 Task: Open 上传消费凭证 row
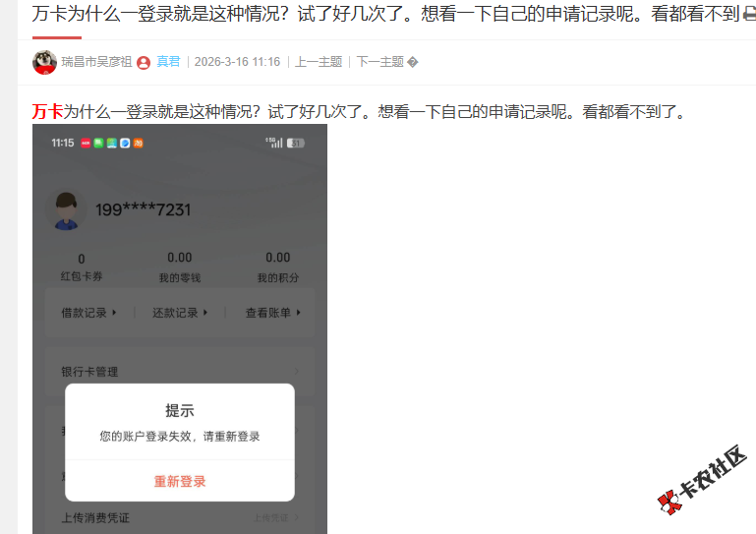click(x=180, y=517)
